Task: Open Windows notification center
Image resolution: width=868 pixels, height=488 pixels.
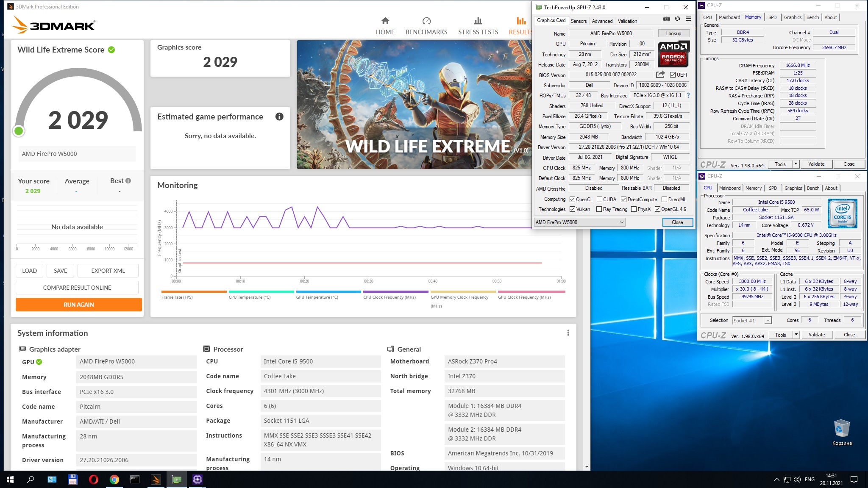Action: [x=854, y=480]
